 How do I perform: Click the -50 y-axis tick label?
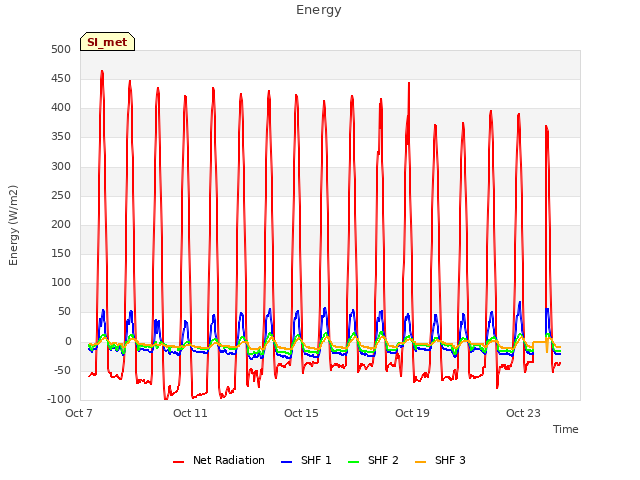tap(62, 371)
